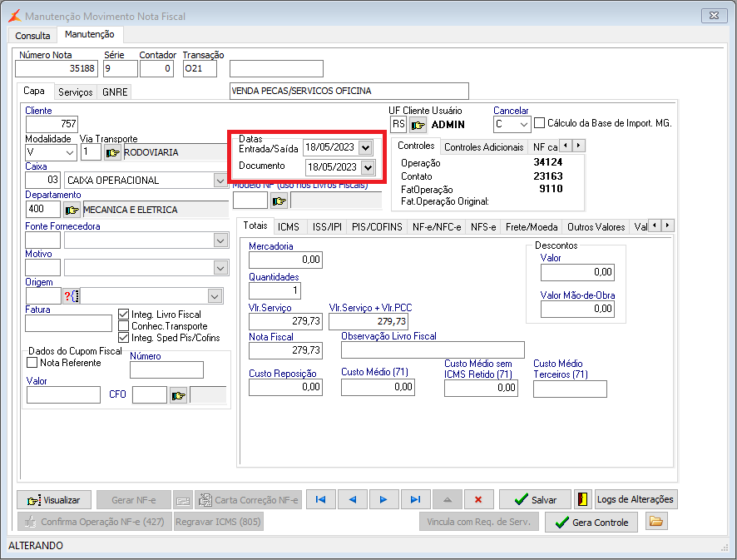Click the Observação Livro Fiscal input field
737x560 pixels.
click(x=433, y=349)
